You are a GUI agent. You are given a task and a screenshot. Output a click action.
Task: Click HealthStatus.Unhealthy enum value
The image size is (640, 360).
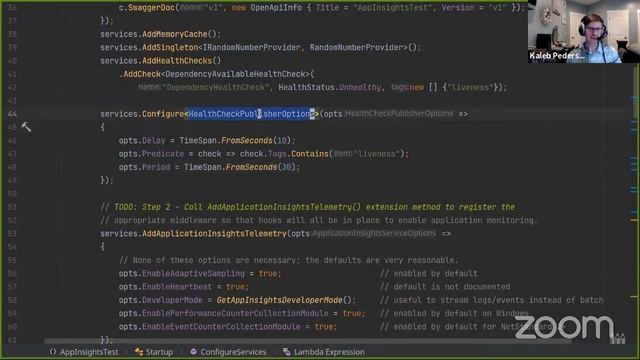click(x=330, y=87)
